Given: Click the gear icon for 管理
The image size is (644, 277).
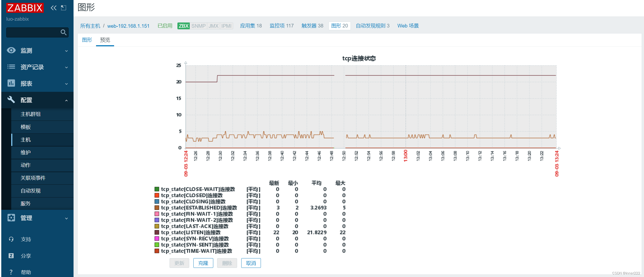Looking at the screenshot, I should pyautogui.click(x=11, y=218).
